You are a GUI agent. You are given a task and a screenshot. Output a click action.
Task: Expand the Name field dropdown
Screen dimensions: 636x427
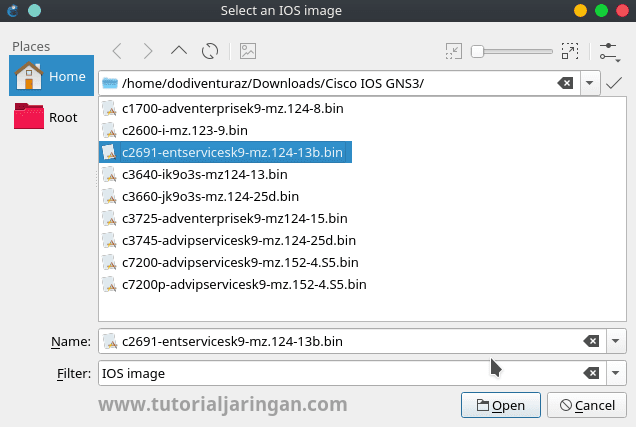coord(616,341)
